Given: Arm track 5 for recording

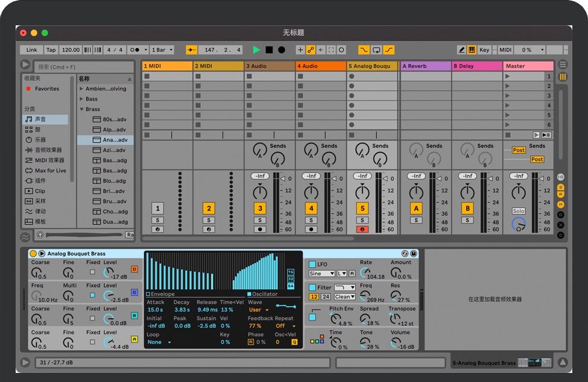Looking at the screenshot, I should pos(362,230).
